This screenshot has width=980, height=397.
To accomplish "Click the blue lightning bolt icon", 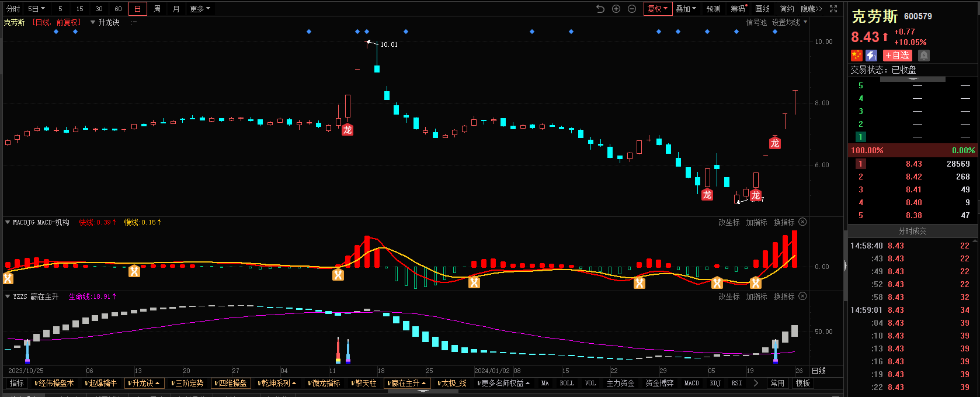I will point(871,56).
